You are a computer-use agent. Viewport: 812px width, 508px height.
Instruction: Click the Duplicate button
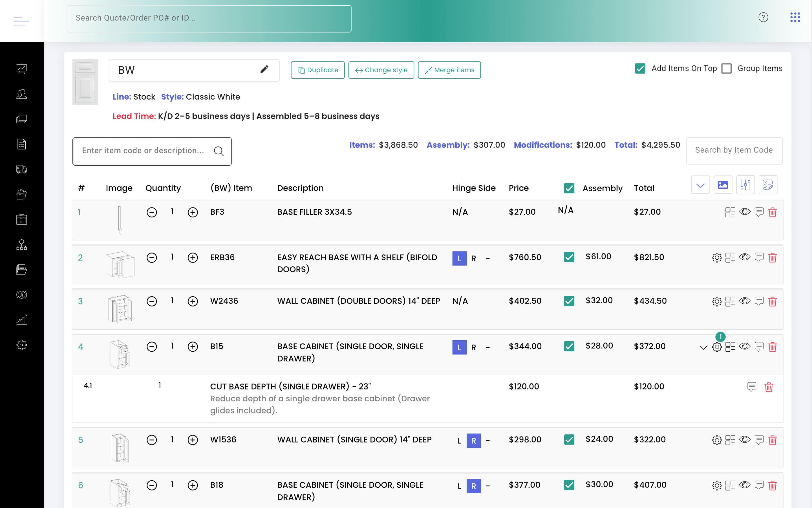point(317,70)
